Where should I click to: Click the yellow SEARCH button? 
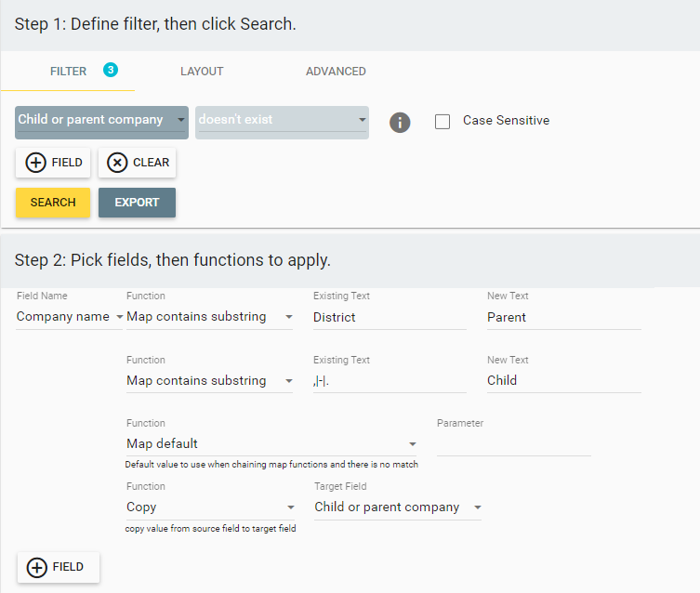click(x=53, y=203)
